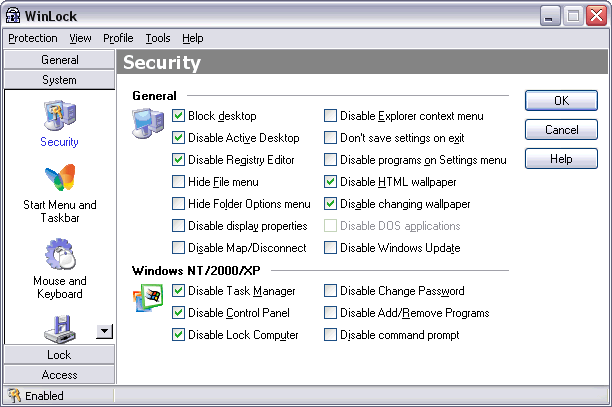Expand the Access sidebar group
The width and height of the screenshot is (612, 407).
(x=59, y=375)
